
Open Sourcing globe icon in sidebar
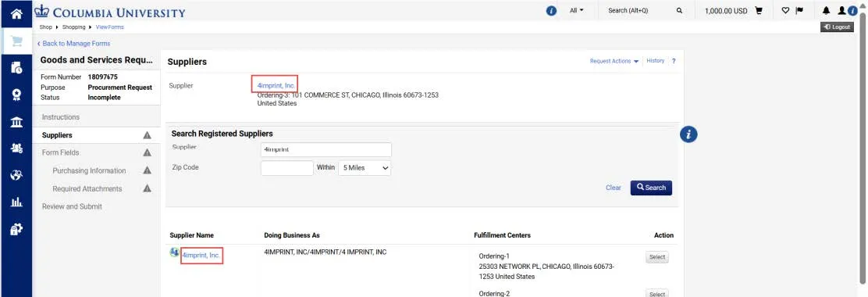point(16,175)
